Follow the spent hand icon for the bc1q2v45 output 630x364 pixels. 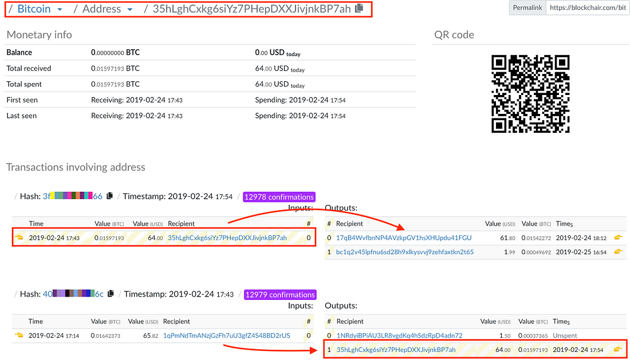(619, 252)
